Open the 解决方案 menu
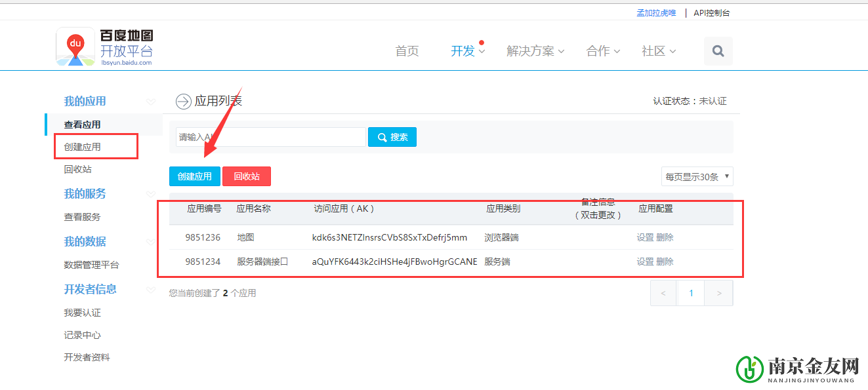Viewport: 868px width, 390px height. click(x=531, y=50)
